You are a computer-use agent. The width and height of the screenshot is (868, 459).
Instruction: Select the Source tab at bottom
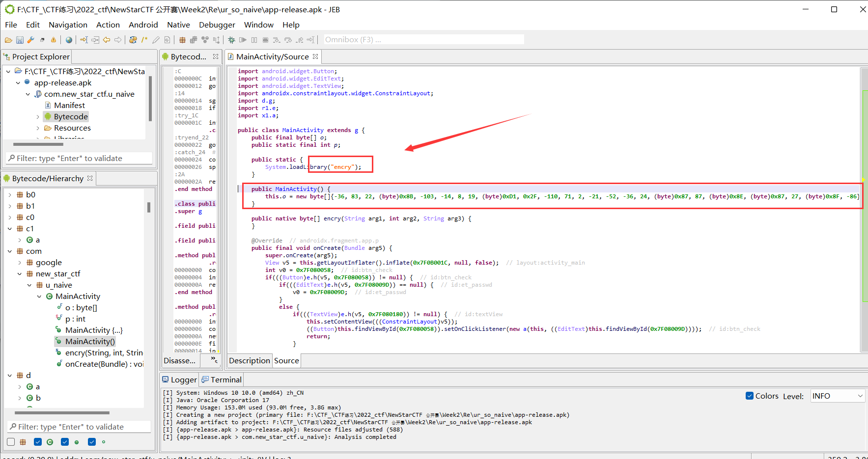click(x=286, y=360)
